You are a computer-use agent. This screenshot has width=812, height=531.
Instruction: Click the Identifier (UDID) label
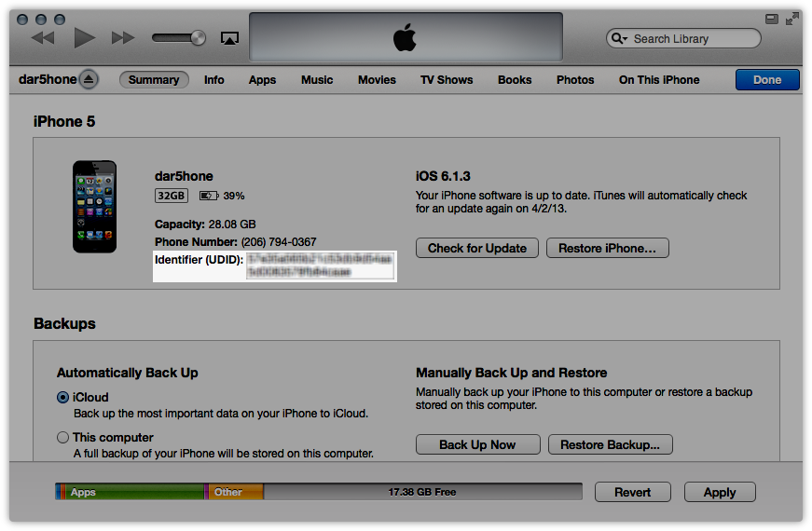199,259
